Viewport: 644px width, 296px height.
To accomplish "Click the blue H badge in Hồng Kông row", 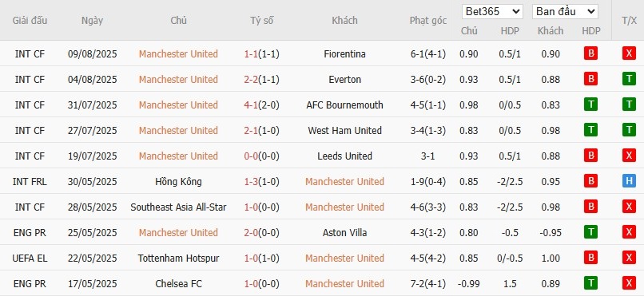I will pos(629,181).
